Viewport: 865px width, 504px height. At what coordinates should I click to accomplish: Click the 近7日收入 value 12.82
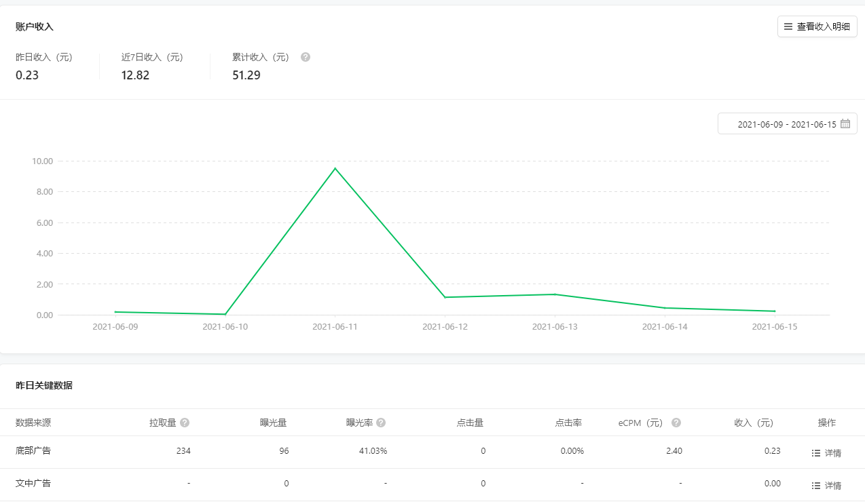pyautogui.click(x=135, y=75)
